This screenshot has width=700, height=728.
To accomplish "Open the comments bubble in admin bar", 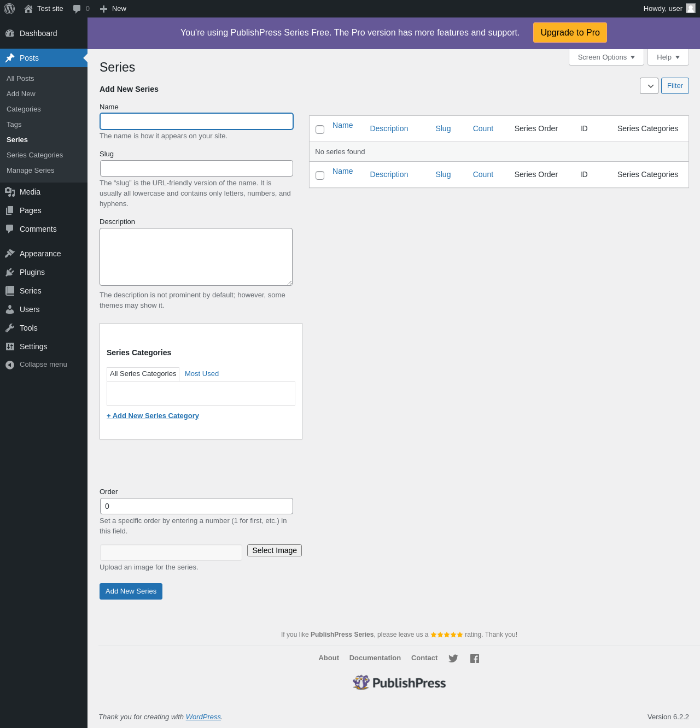I will 81,9.
